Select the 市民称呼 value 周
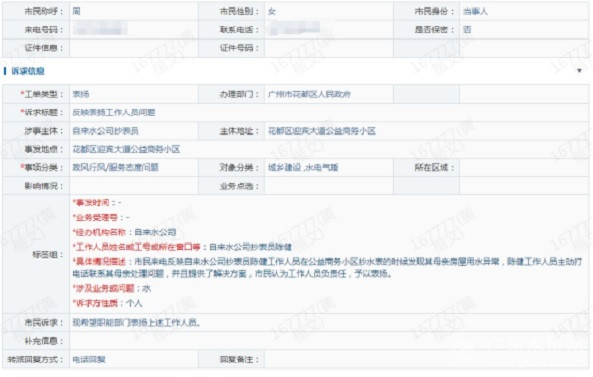The width and height of the screenshot is (593, 377). 77,11
